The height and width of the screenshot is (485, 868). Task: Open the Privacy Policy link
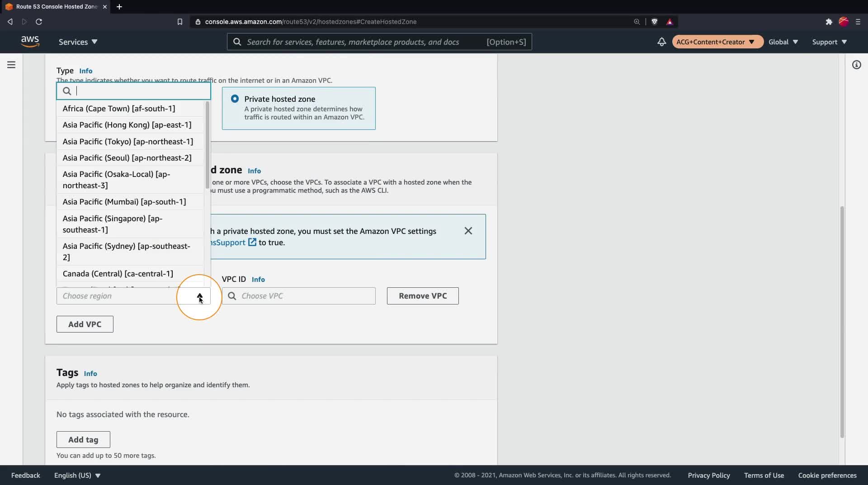709,475
